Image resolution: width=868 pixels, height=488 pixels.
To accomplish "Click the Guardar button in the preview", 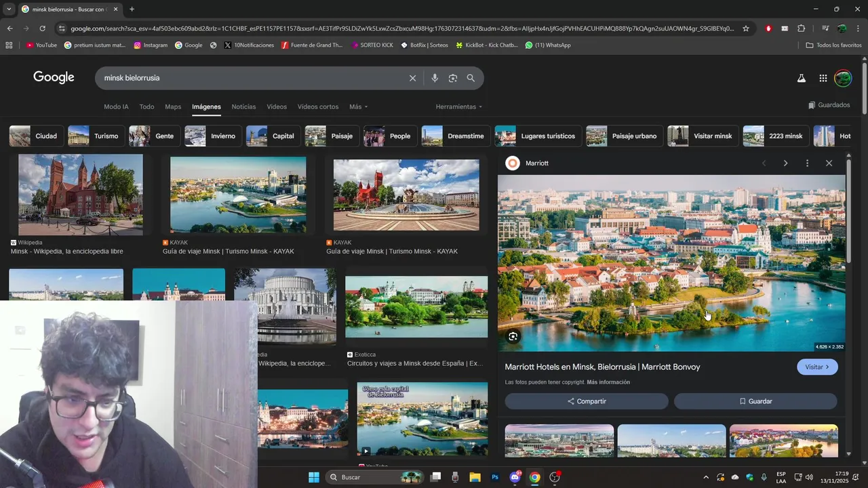I will (x=755, y=401).
